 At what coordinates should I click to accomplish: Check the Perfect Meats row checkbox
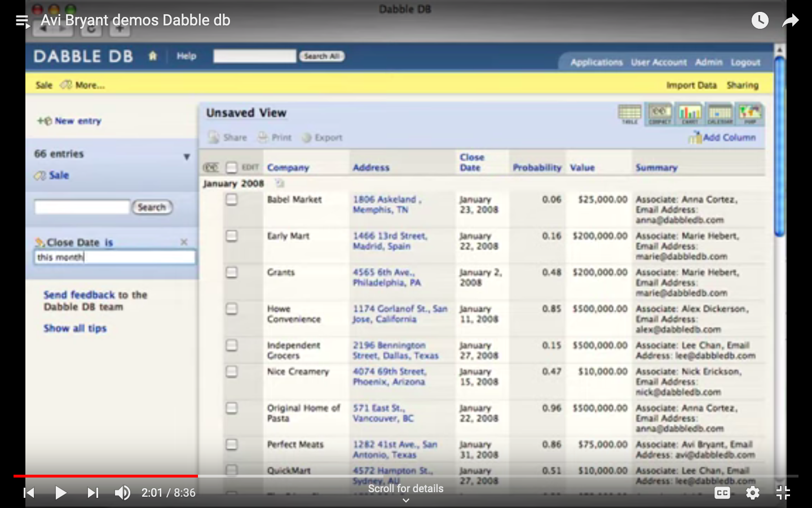pyautogui.click(x=231, y=445)
